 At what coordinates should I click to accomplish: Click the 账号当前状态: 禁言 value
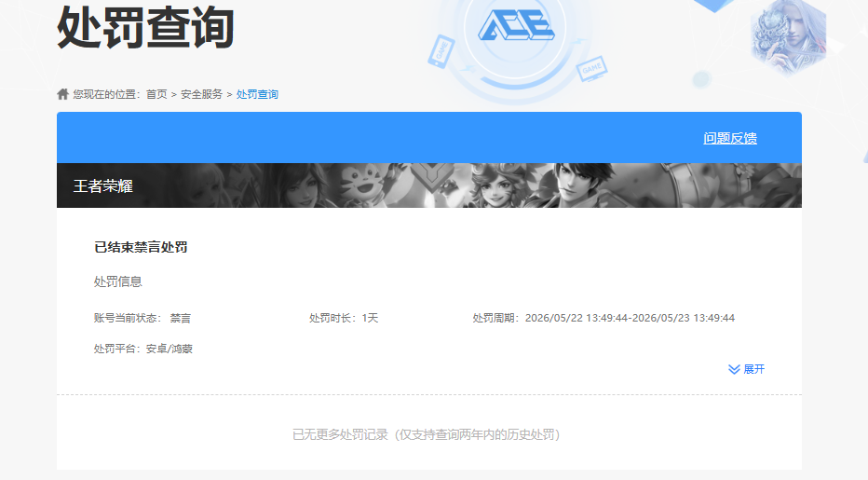[142, 318]
